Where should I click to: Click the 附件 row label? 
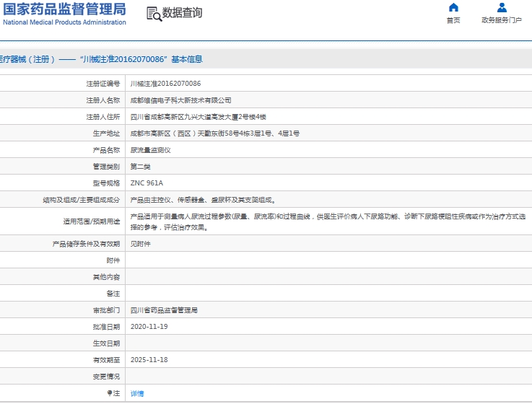(x=113, y=260)
